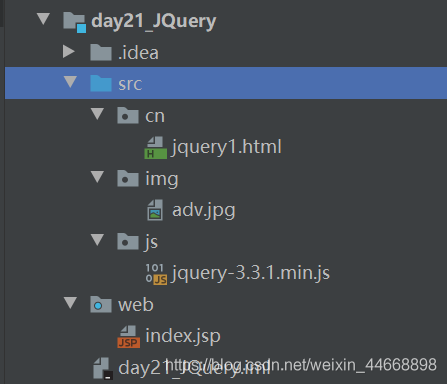The image size is (447, 384).
Task: Click the JS file icon of jquery-3.3.1.min.js
Action: click(x=156, y=274)
